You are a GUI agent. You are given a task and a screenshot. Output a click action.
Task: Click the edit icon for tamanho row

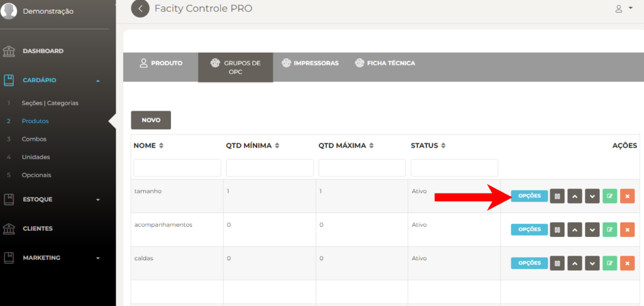[x=610, y=196]
